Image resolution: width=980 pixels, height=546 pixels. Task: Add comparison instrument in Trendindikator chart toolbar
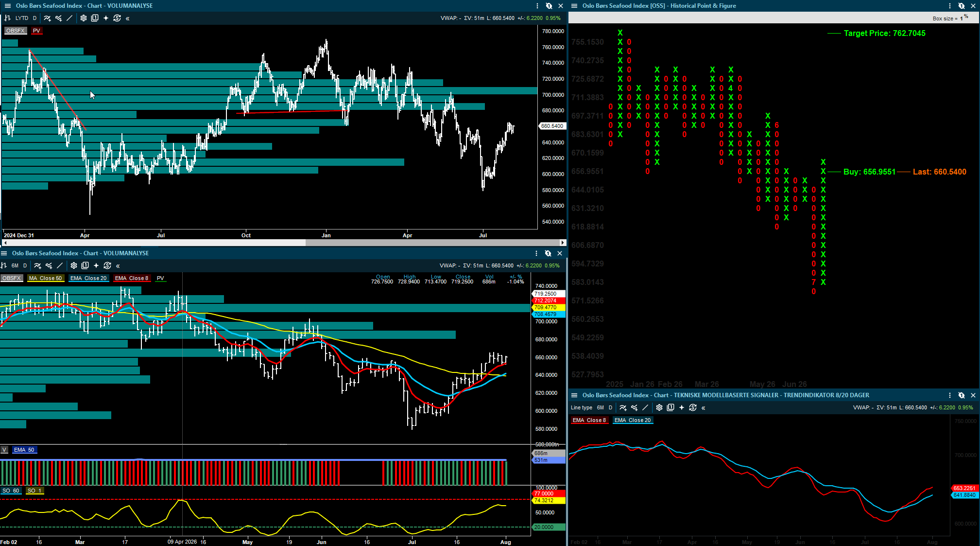[634, 407]
